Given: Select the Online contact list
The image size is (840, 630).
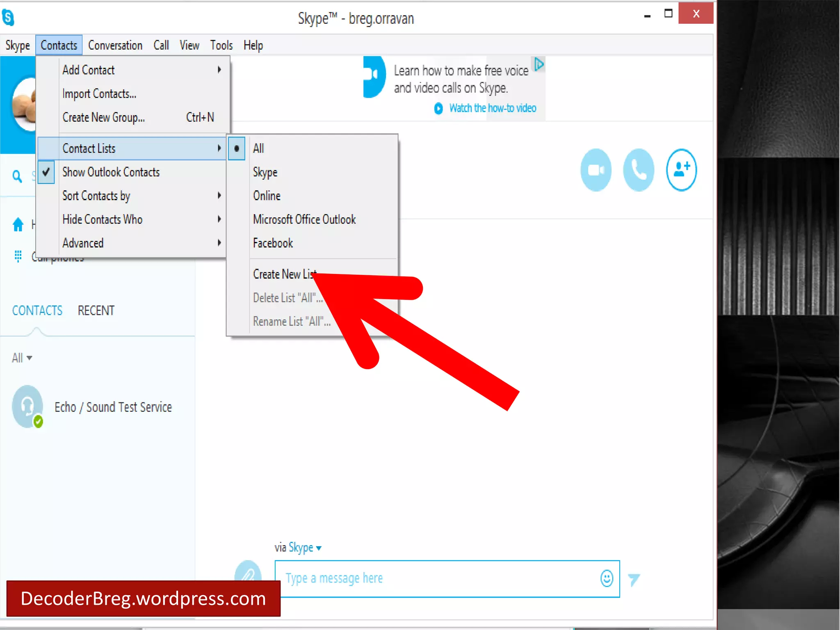Looking at the screenshot, I should 267,196.
